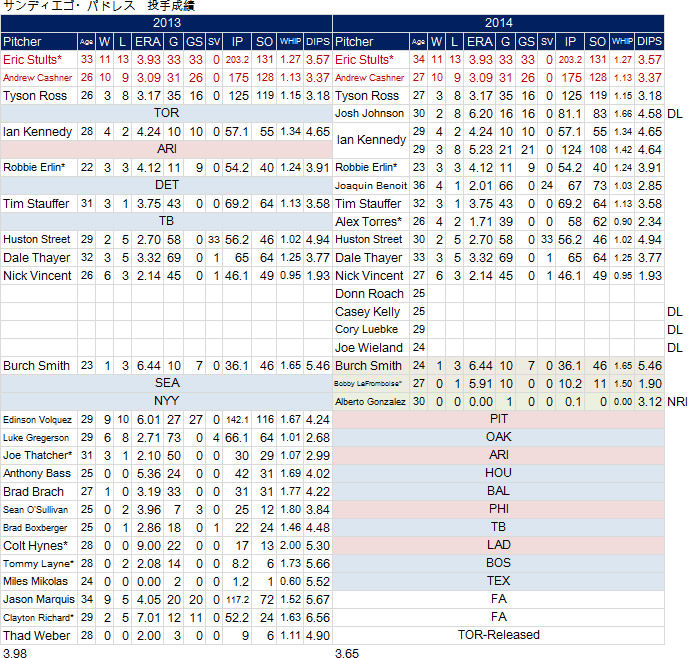Screen dimensions: 688x658
Task: Click the PIT destination cell
Action: click(x=498, y=419)
